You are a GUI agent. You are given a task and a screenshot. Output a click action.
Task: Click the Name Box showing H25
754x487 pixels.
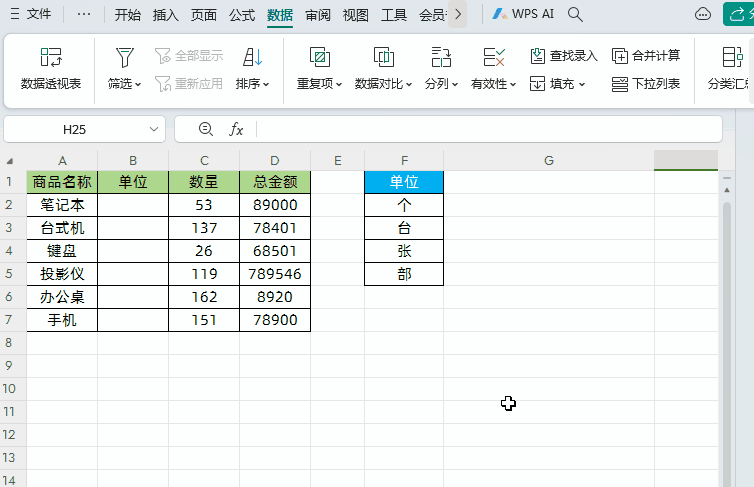[74, 129]
